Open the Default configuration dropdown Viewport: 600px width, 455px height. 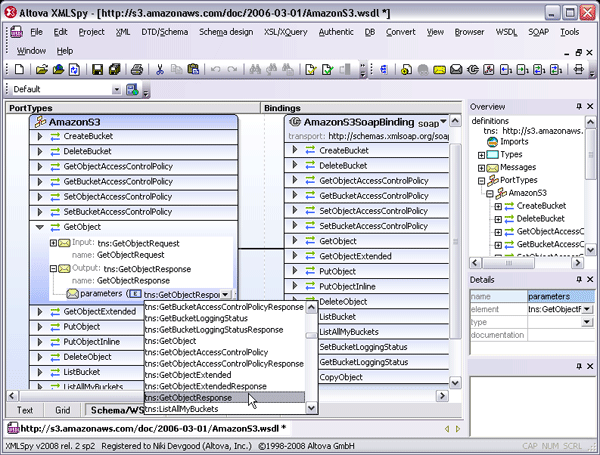pos(116,90)
